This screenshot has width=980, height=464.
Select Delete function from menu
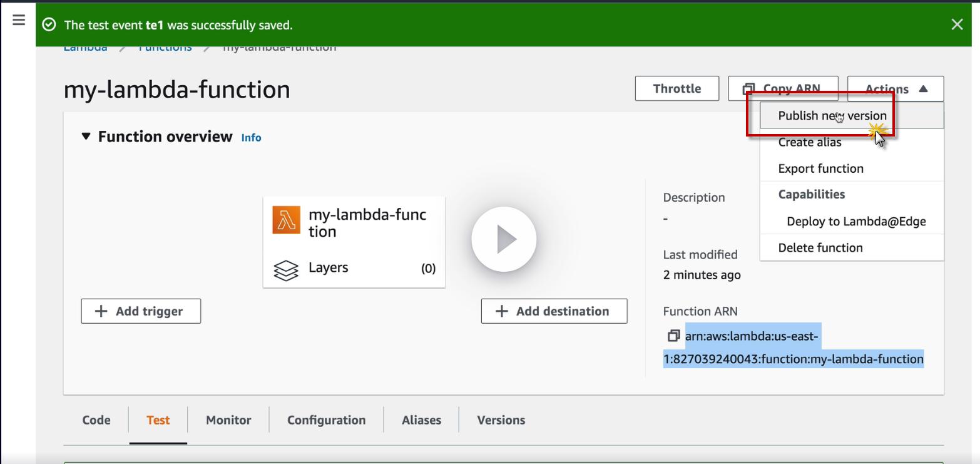point(852,247)
